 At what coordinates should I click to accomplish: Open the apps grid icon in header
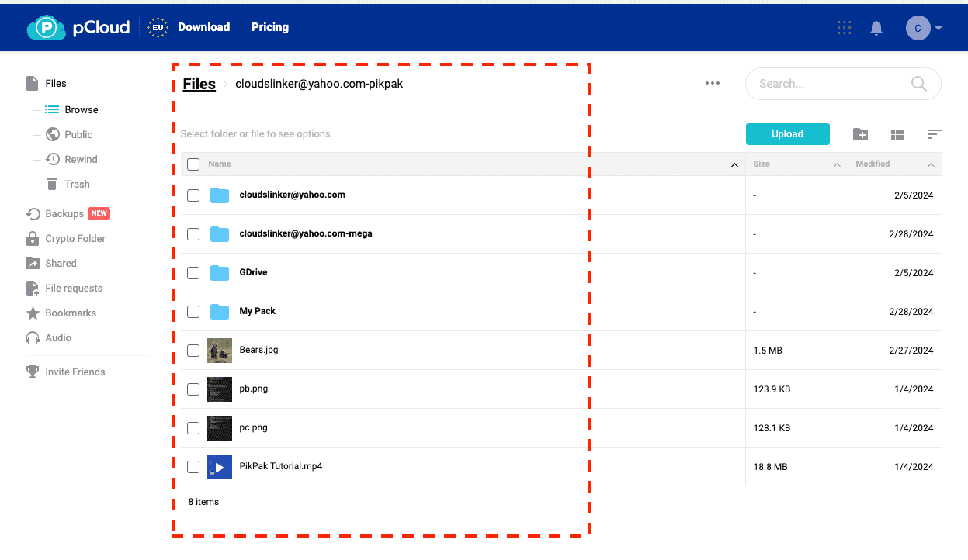click(845, 28)
